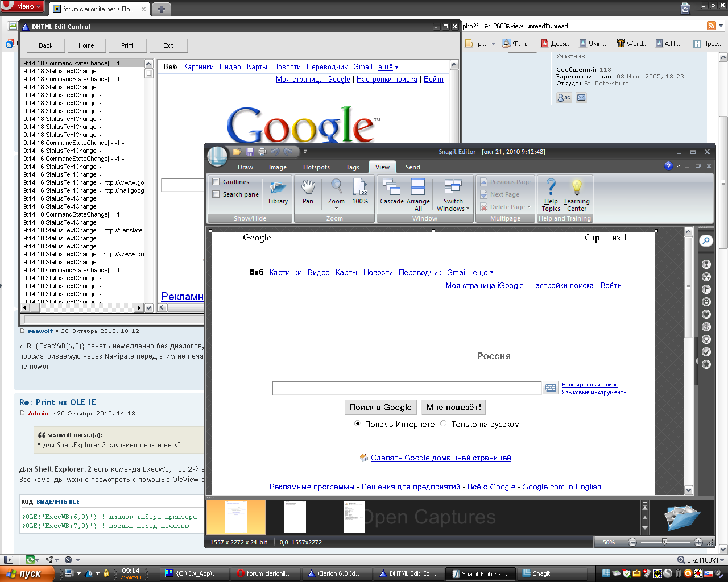This screenshot has width=728, height=582.
Task: Switch to the Draw ribbon tab
Action: click(x=245, y=167)
